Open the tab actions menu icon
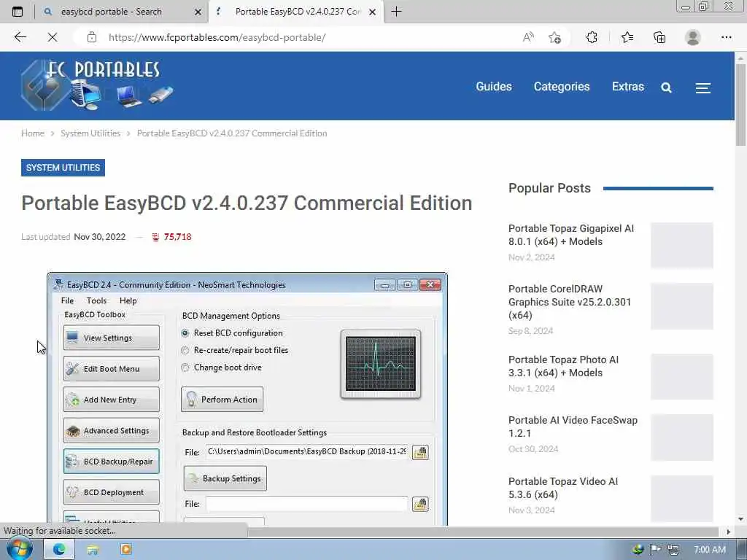 pos(18,12)
